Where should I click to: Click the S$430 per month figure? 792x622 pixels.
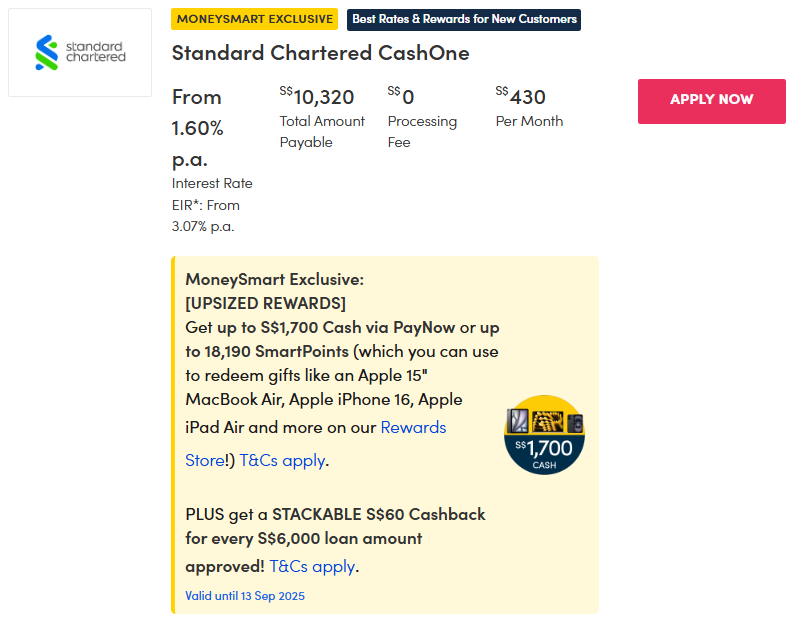pos(524,97)
